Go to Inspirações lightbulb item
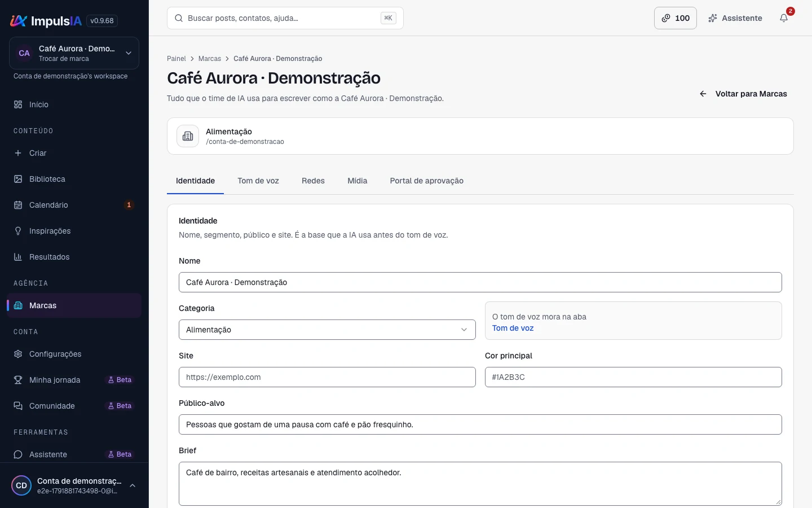The width and height of the screenshot is (812, 508). [x=74, y=231]
